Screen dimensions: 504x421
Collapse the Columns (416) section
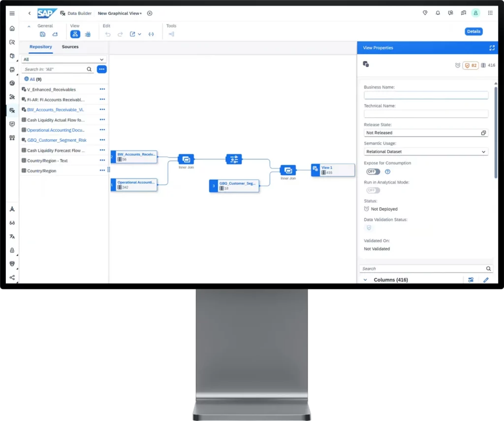tap(365, 280)
